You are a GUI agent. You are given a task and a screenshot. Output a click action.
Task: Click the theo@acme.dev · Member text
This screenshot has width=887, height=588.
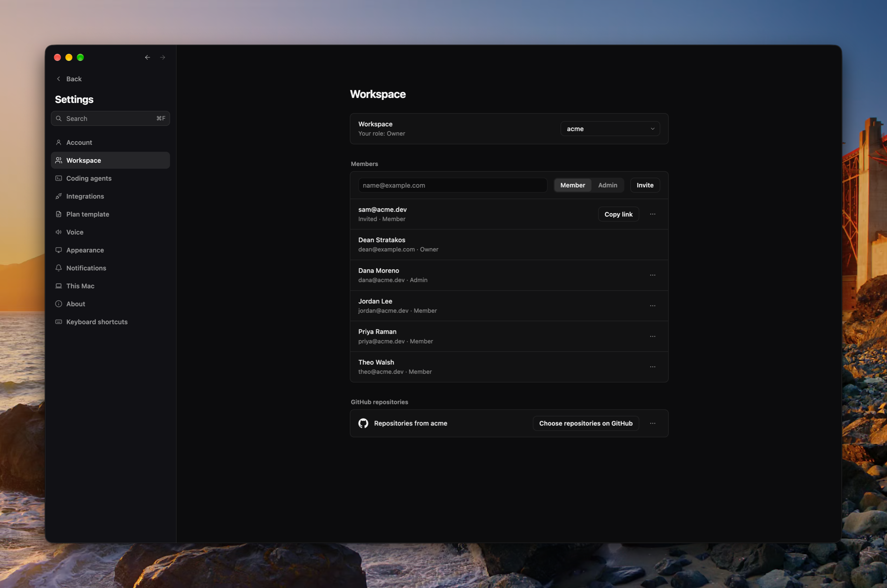pos(395,372)
